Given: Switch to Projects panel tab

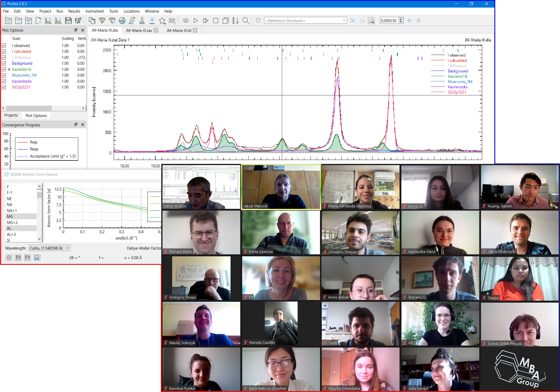Looking at the screenshot, I should pyautogui.click(x=11, y=115).
